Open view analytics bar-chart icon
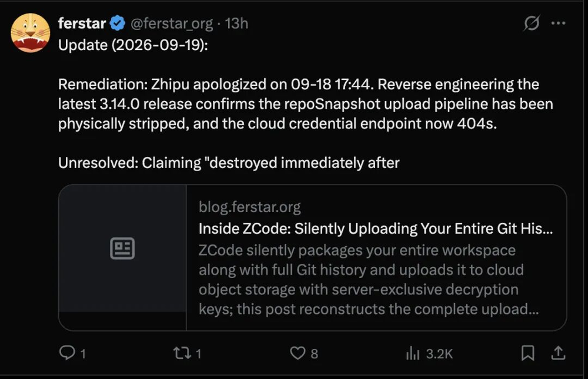 (413, 353)
